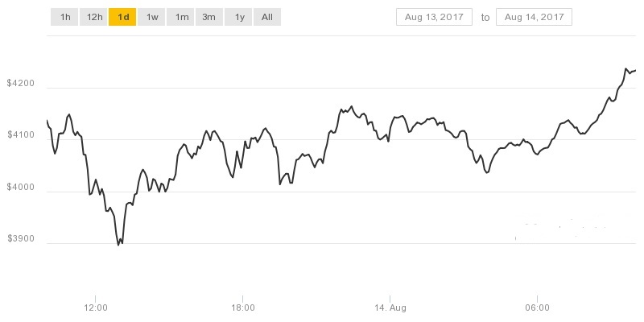Image resolution: width=644 pixels, height=322 pixels.
Task: Click the $4000 price axis label
Action: point(21,187)
